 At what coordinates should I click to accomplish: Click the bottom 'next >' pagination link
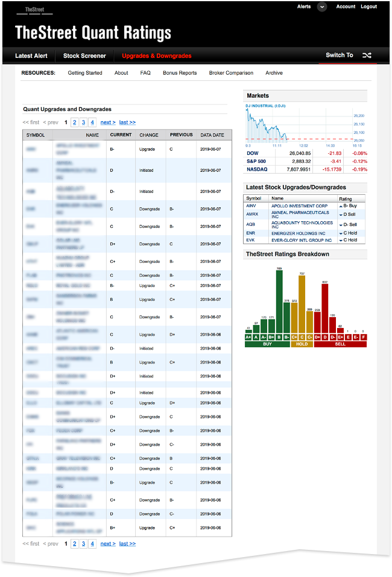pyautogui.click(x=108, y=544)
